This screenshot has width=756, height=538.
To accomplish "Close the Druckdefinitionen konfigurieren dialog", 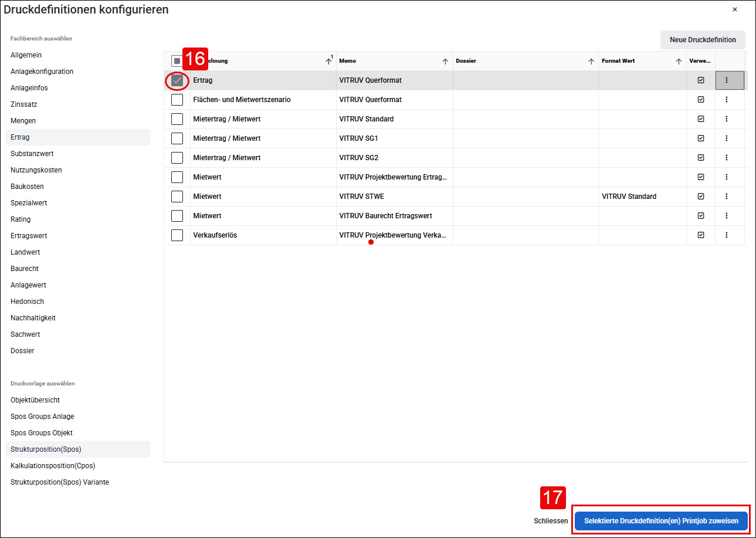I will (735, 9).
